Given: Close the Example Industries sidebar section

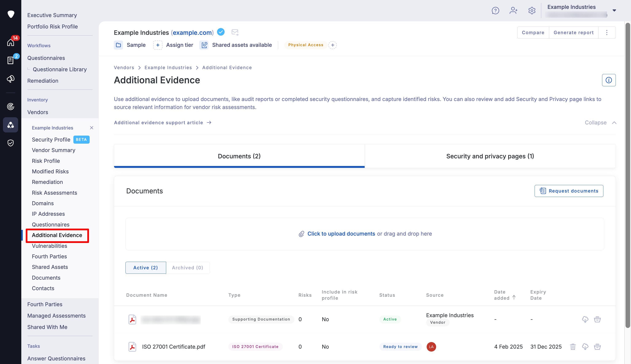Looking at the screenshot, I should [x=92, y=128].
